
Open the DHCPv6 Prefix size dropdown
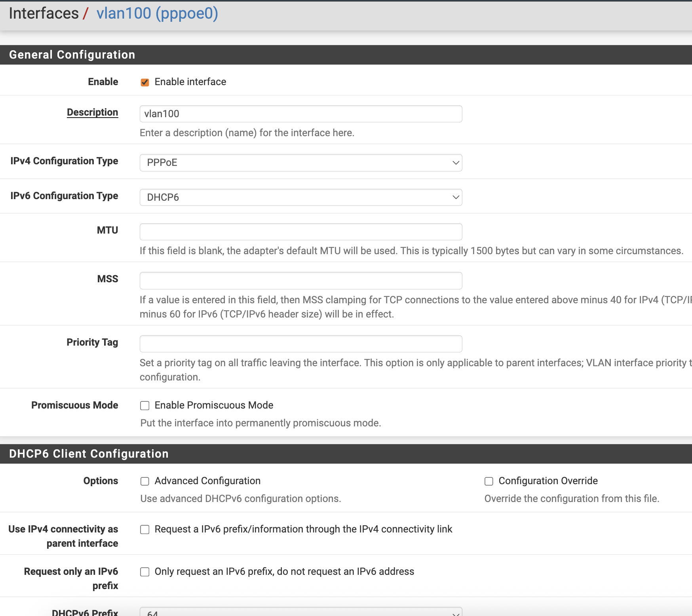click(301, 612)
